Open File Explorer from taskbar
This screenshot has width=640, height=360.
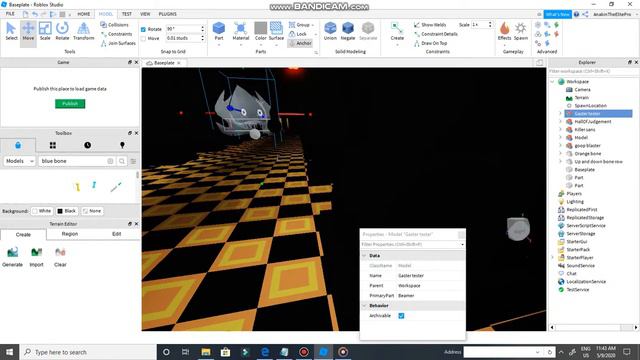(206, 352)
